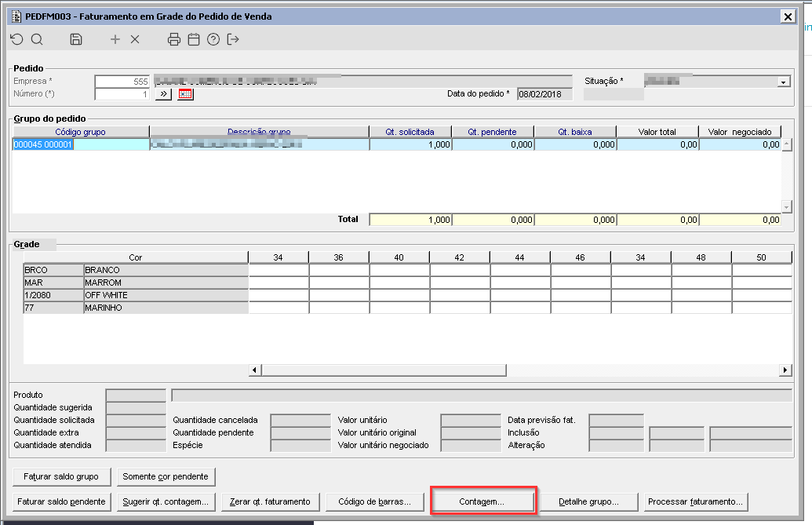
Task: Click the Faturar saldo pendente button
Action: [x=62, y=501]
